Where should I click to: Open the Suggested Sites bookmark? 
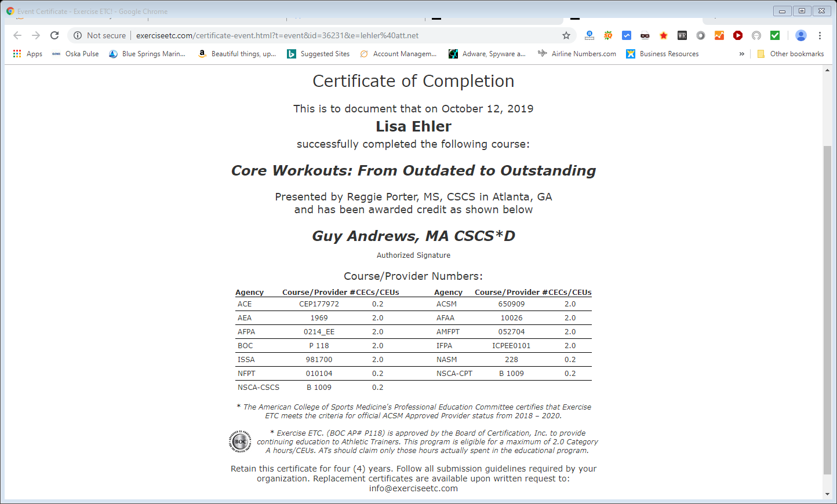(x=319, y=54)
